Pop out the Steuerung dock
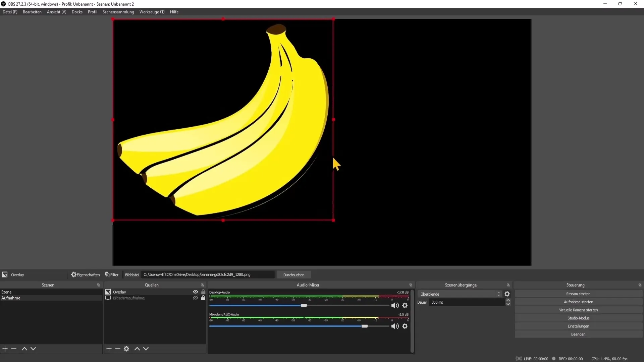Viewport: 644px width, 362px height. [640, 285]
